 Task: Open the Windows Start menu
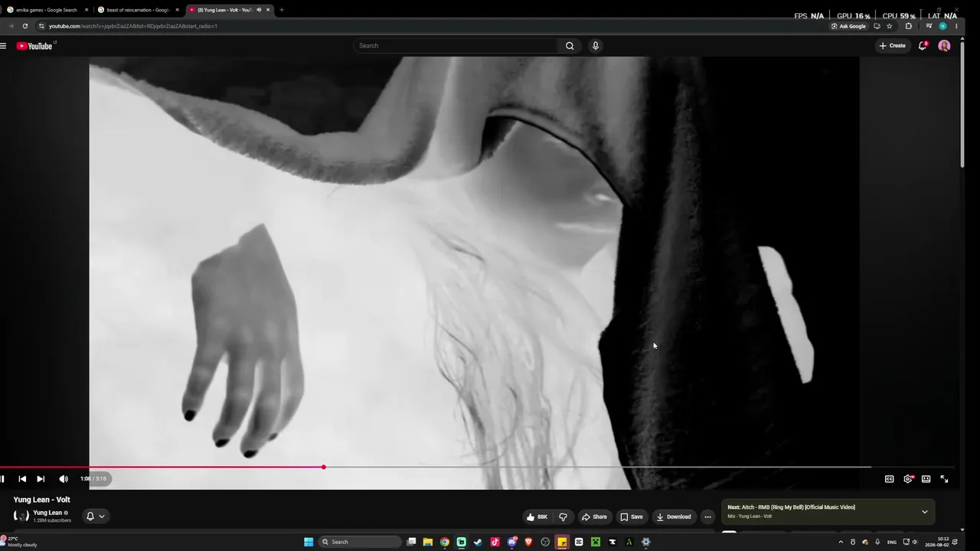(309, 542)
